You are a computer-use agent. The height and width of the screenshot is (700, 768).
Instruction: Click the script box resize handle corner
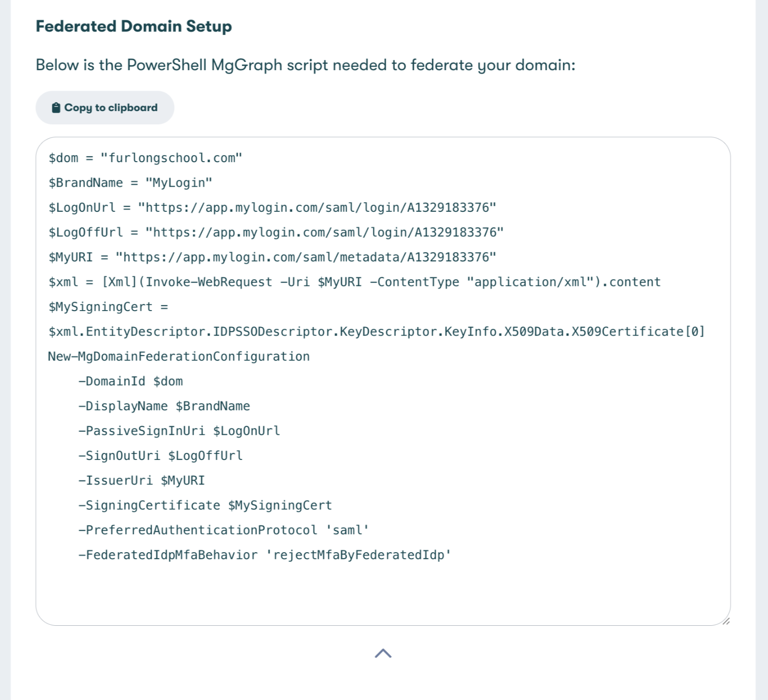(x=726, y=621)
